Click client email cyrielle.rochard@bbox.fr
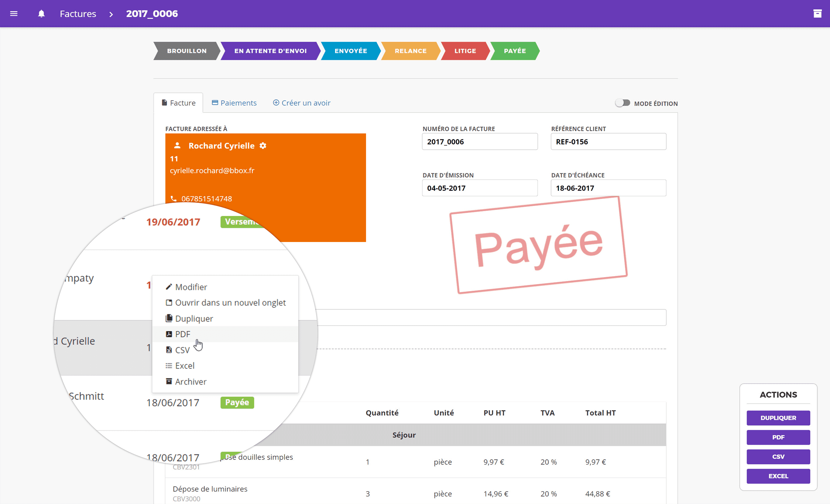The image size is (830, 504). coord(212,170)
